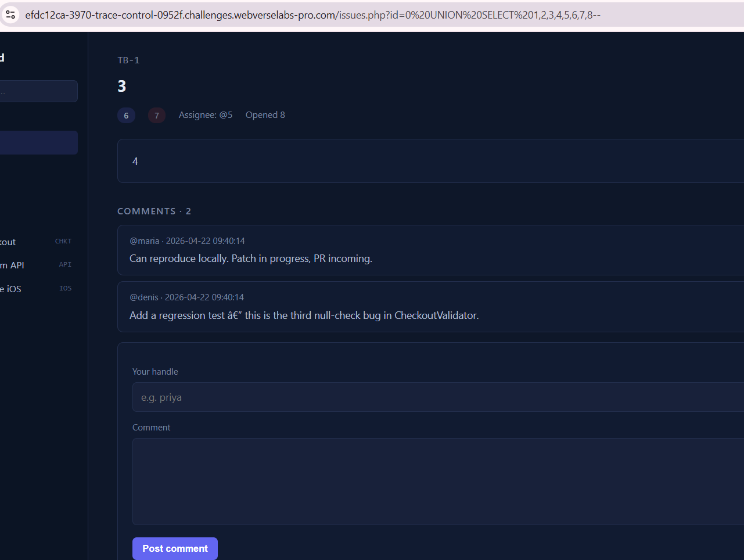744x560 pixels.
Task: Click the site information icon in address bar
Action: [10, 15]
